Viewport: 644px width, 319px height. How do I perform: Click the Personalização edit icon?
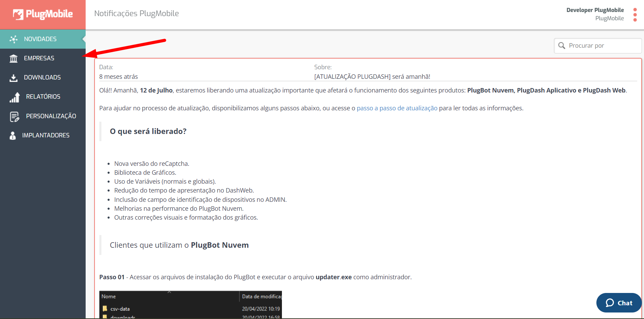click(15, 116)
